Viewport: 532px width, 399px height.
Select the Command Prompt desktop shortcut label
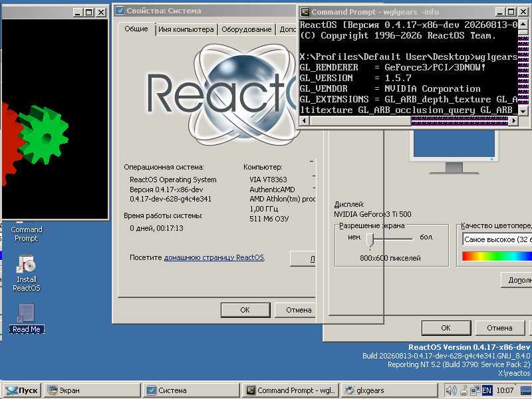[x=27, y=234]
